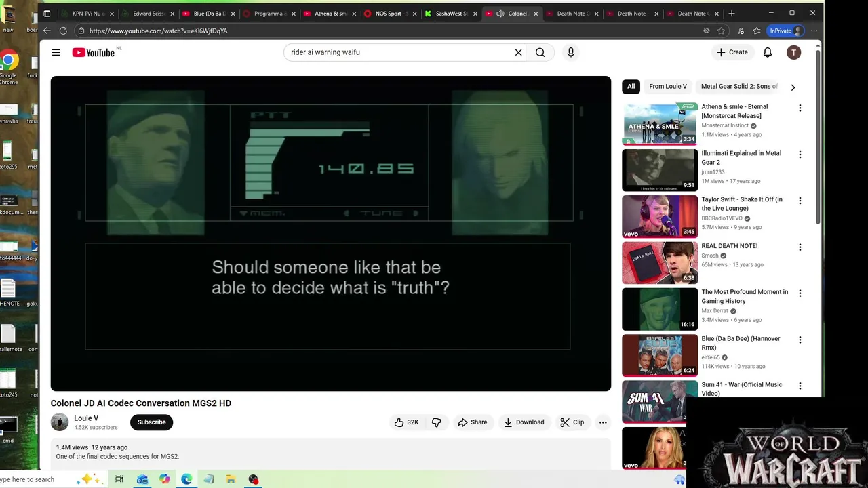This screenshot has width=868, height=488.
Task: Go back with browser back arrow
Action: pyautogui.click(x=47, y=30)
